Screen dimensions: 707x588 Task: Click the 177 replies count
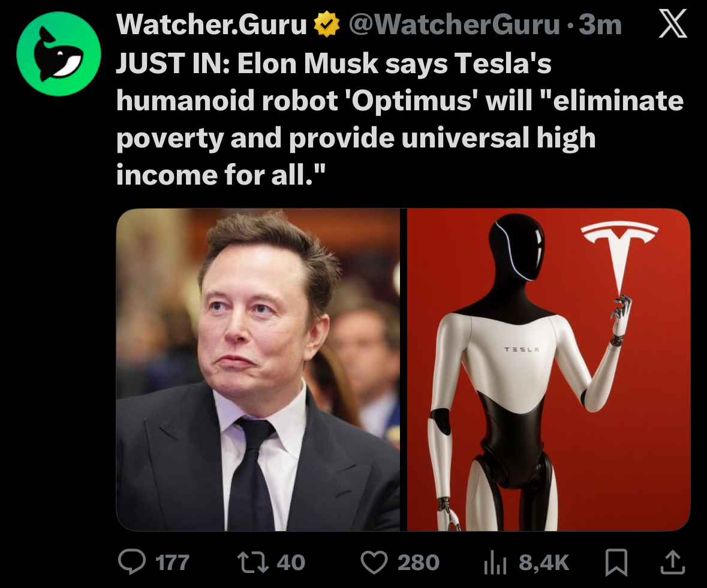[172, 563]
